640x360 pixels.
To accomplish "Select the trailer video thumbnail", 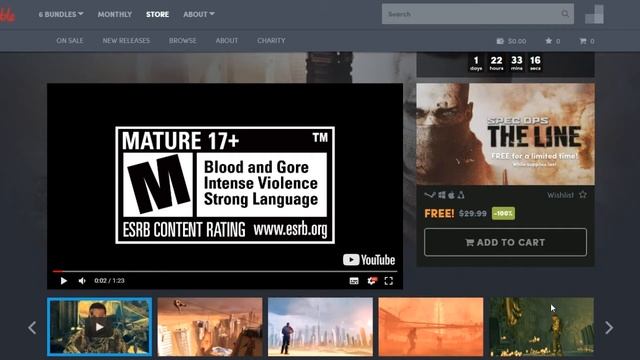I will (100, 327).
